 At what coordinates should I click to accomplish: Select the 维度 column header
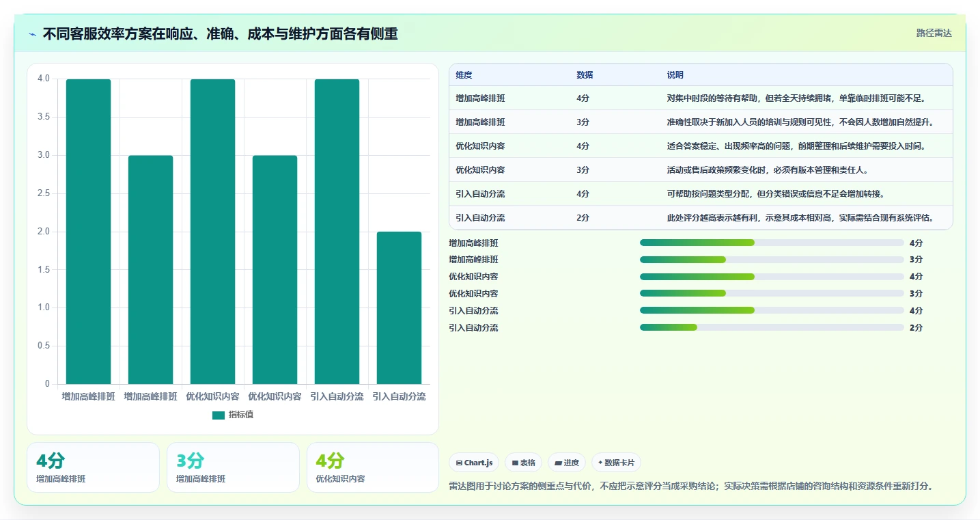[x=464, y=75]
